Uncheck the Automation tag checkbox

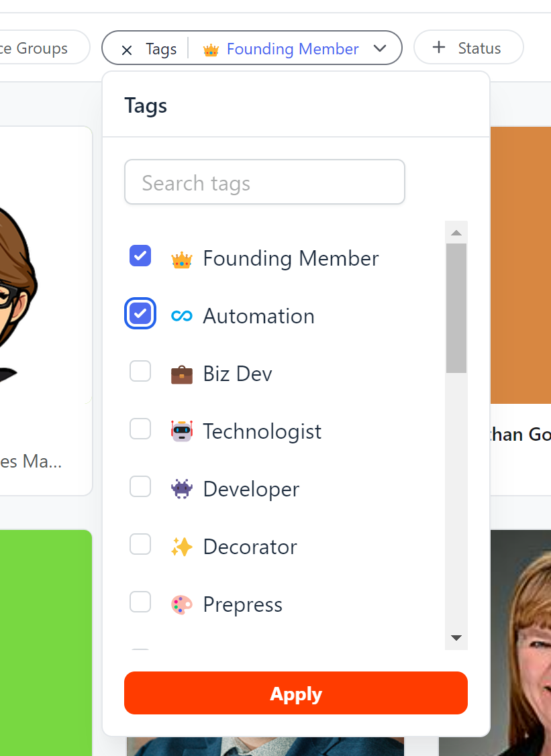tap(140, 313)
